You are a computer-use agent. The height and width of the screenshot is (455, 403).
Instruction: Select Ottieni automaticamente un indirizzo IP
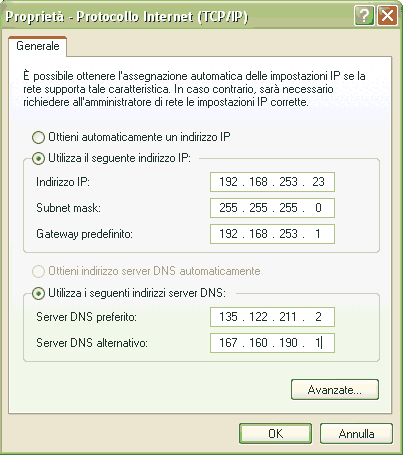(x=38, y=137)
